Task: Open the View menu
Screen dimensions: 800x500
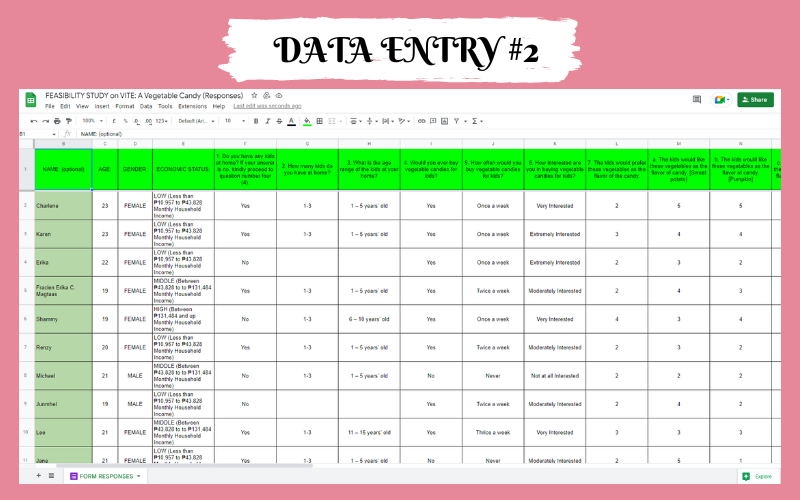Action: (82, 106)
